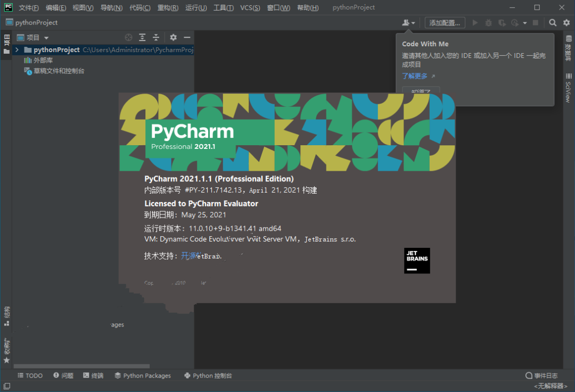Click the 'Licensed to PyCharm Evaluator' text

pyautogui.click(x=201, y=204)
